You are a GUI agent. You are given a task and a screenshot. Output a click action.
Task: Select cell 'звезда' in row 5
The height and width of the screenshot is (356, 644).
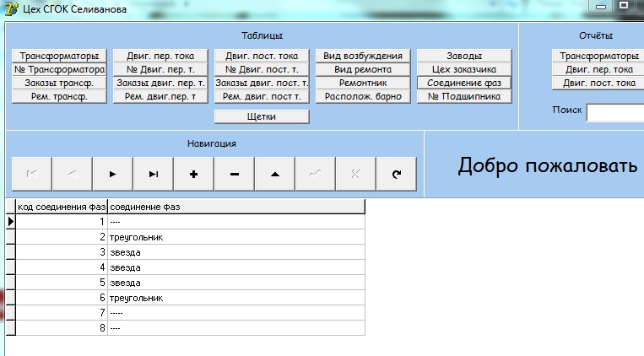click(x=236, y=283)
